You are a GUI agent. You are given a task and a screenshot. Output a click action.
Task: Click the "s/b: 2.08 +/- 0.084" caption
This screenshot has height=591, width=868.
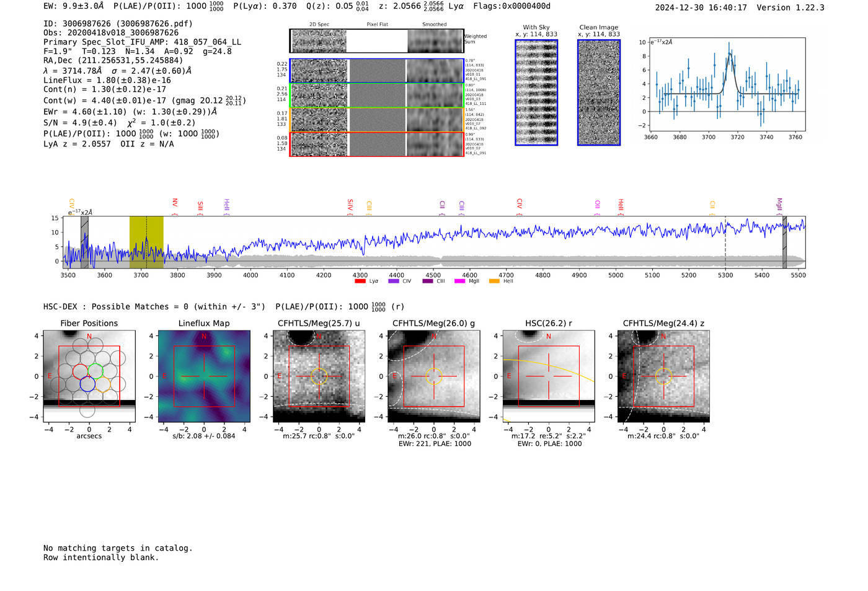[x=204, y=436]
